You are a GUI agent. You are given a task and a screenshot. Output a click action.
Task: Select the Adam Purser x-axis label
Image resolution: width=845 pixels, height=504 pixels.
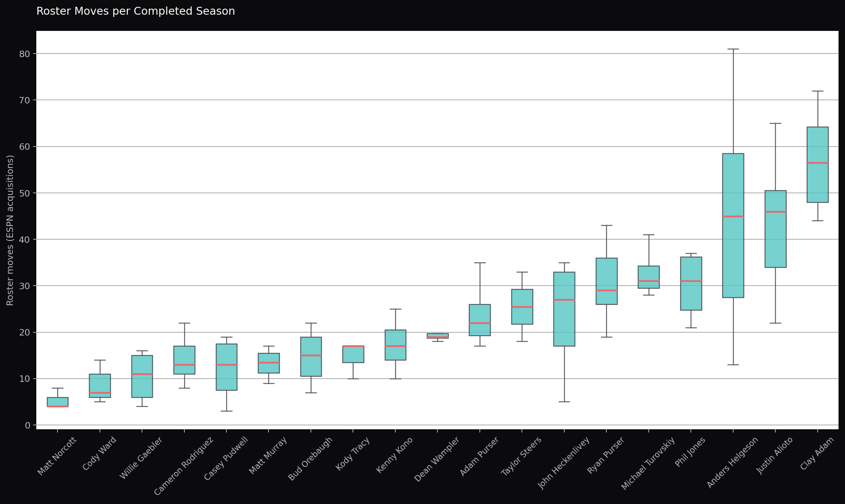(479, 457)
